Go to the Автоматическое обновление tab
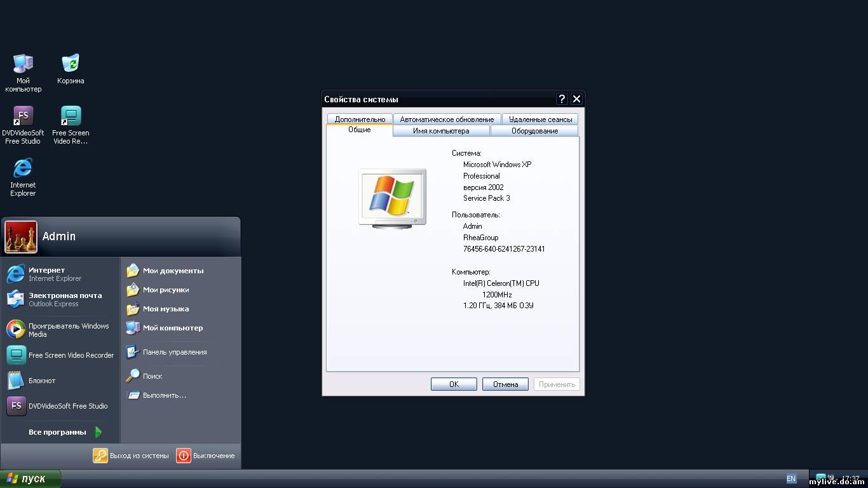The width and height of the screenshot is (868, 488). [447, 119]
